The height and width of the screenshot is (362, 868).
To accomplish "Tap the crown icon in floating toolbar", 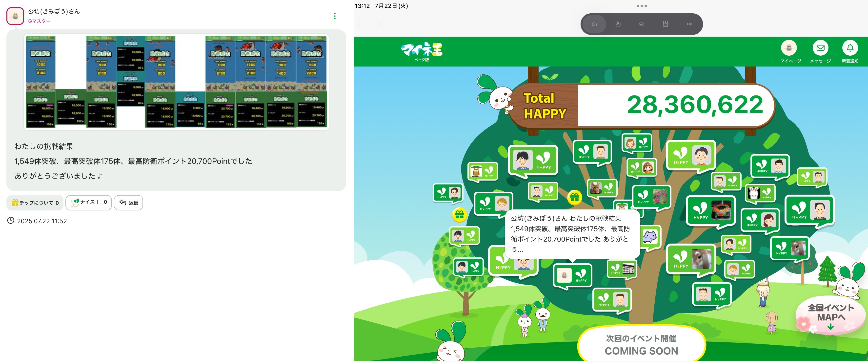I will (665, 24).
